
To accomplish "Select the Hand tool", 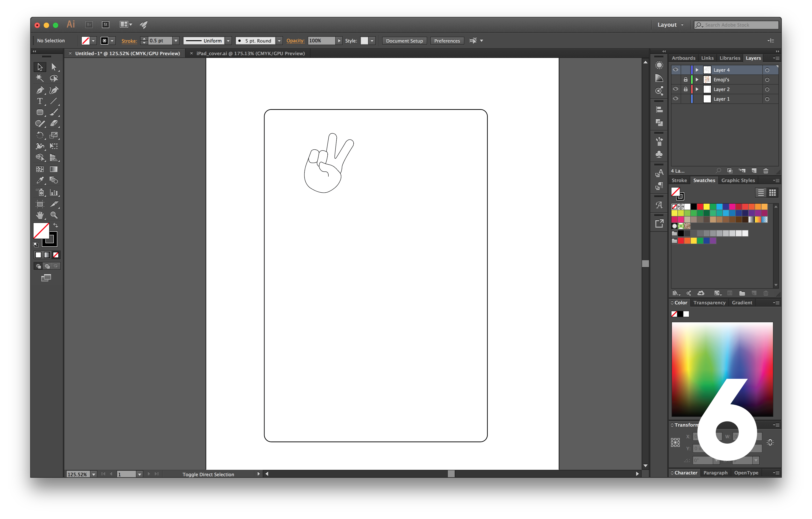I will [x=40, y=215].
